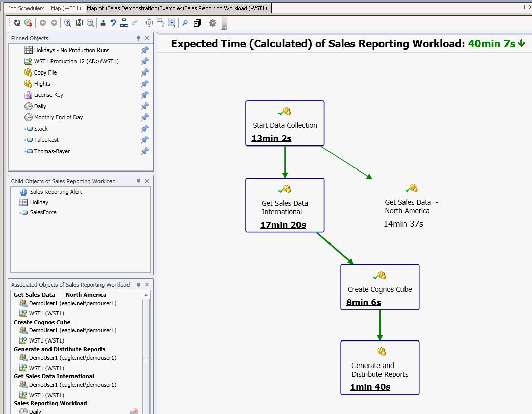The height and width of the screenshot is (414, 532).
Task: Open the 17min 20s time link
Action: pyautogui.click(x=283, y=225)
